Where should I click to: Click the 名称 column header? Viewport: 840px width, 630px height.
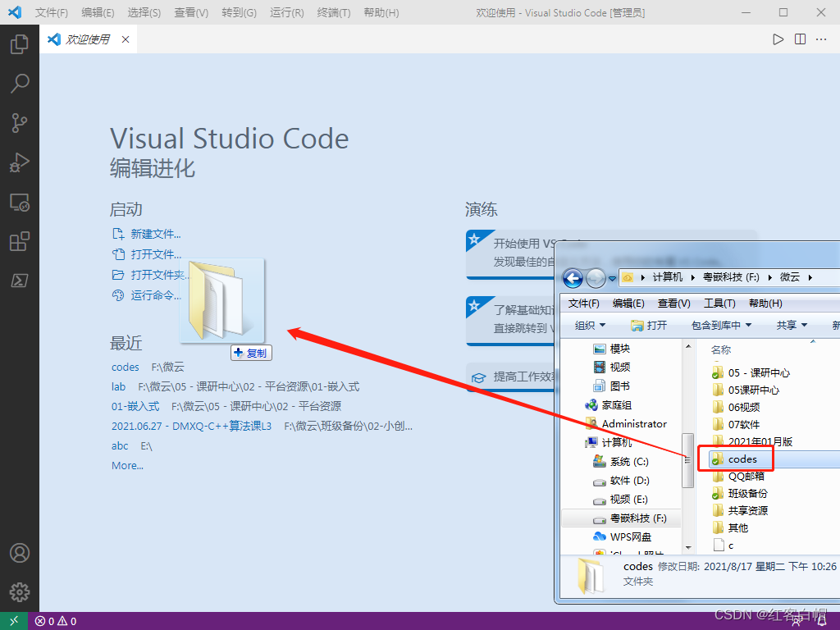[x=720, y=349]
